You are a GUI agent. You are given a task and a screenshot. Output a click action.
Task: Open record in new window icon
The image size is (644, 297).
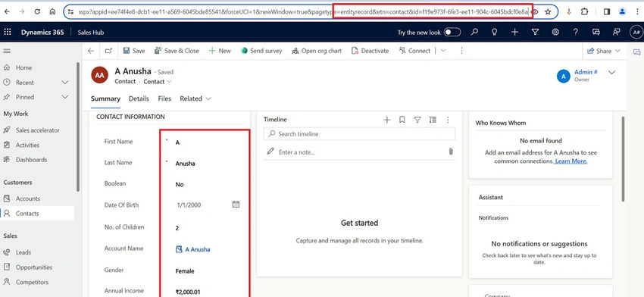point(108,51)
